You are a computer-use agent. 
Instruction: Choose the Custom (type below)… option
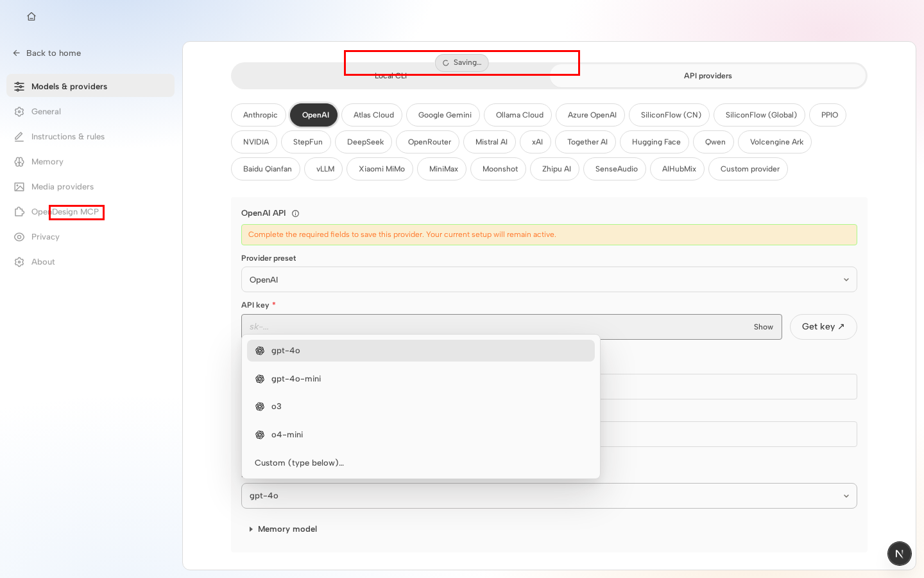(x=421, y=463)
